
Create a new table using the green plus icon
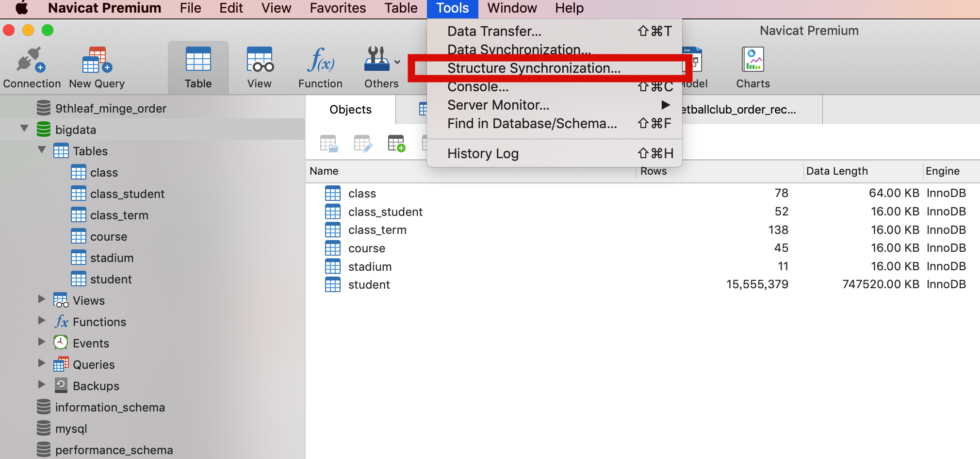pos(397,143)
